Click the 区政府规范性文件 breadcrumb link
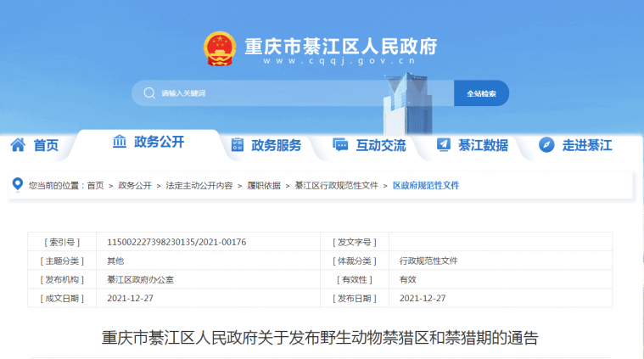This screenshot has width=644, height=359. [425, 185]
